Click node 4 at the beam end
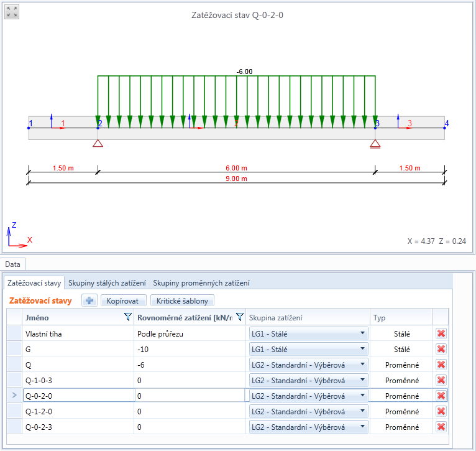 pos(444,128)
